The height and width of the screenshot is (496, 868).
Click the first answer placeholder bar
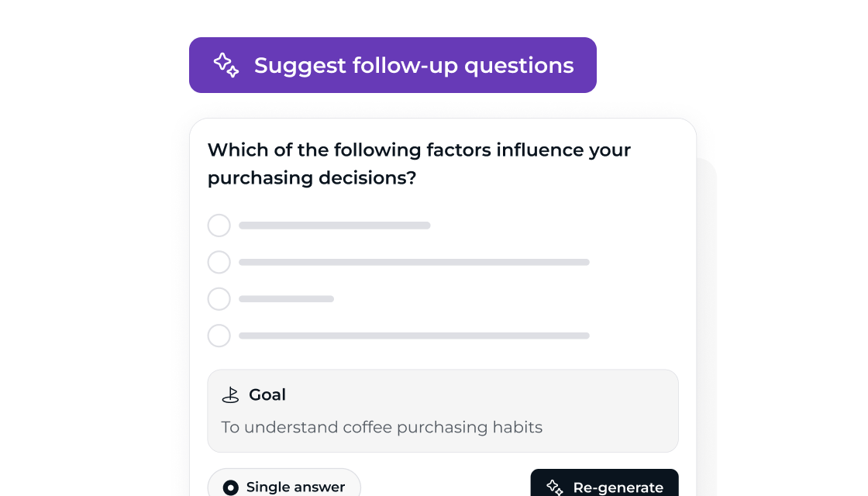[x=334, y=226]
